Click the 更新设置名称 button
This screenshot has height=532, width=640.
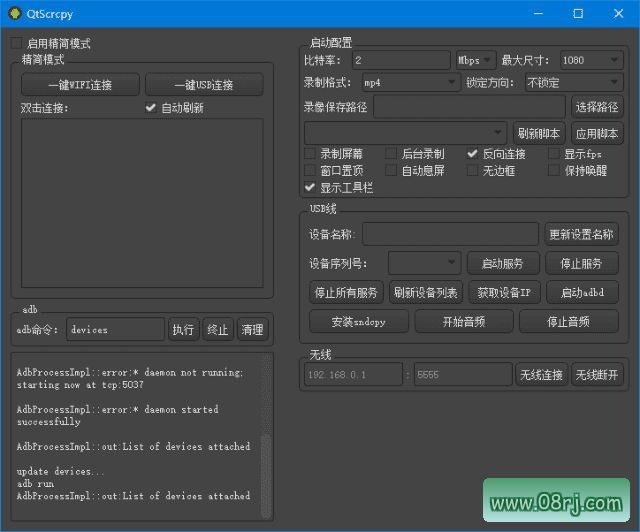click(x=581, y=234)
